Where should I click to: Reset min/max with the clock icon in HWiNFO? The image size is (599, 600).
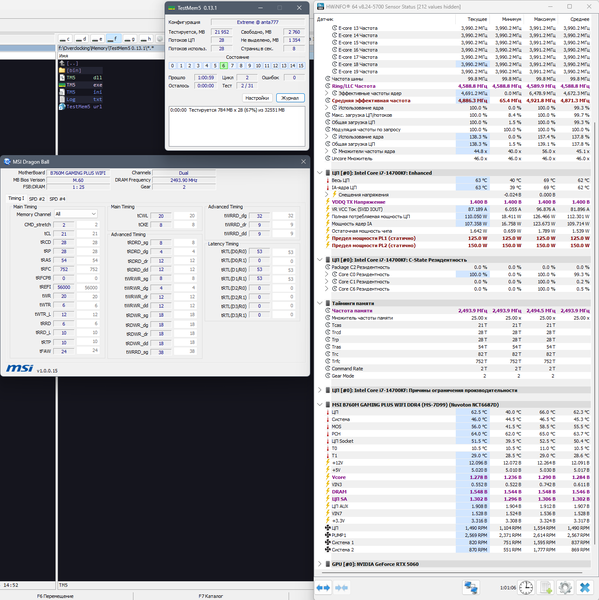(x=526, y=587)
